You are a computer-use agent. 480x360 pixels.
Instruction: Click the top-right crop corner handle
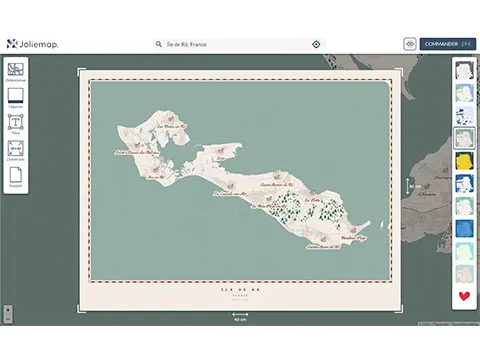click(399, 72)
